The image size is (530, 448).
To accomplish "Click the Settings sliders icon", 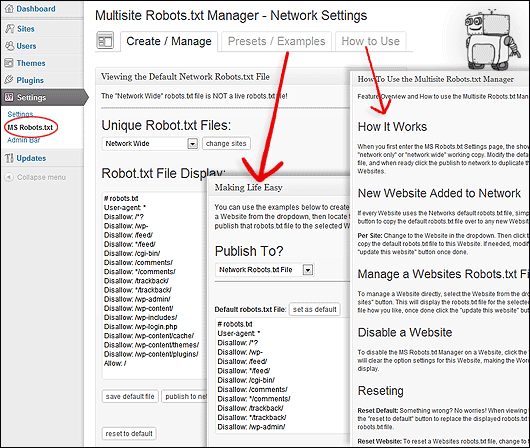I will point(9,97).
